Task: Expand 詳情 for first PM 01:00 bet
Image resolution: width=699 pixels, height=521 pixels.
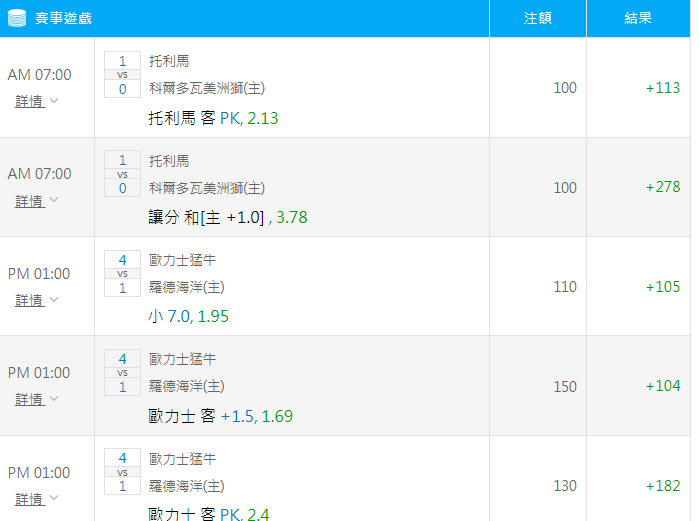Action: [x=29, y=300]
